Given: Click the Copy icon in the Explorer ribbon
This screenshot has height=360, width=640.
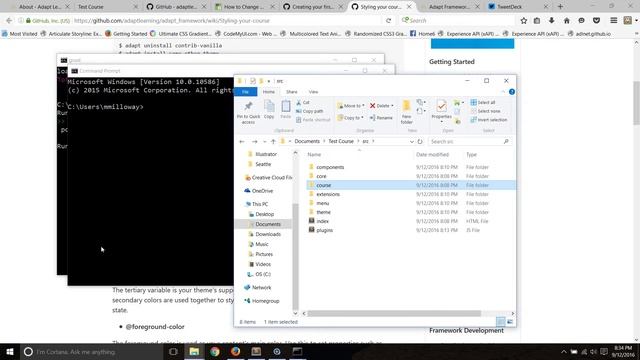Looking at the screenshot, I should click(x=269, y=109).
